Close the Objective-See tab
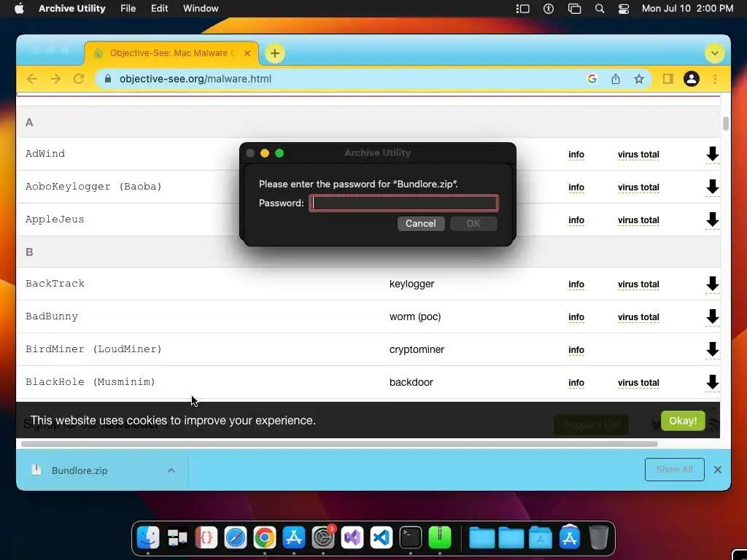747x560 pixels. point(247,53)
